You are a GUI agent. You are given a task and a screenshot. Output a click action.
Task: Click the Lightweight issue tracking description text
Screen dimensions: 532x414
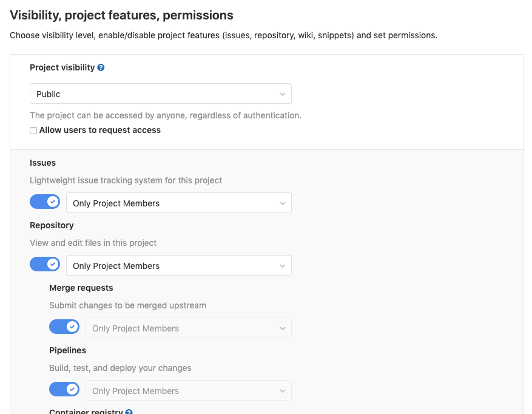(126, 180)
